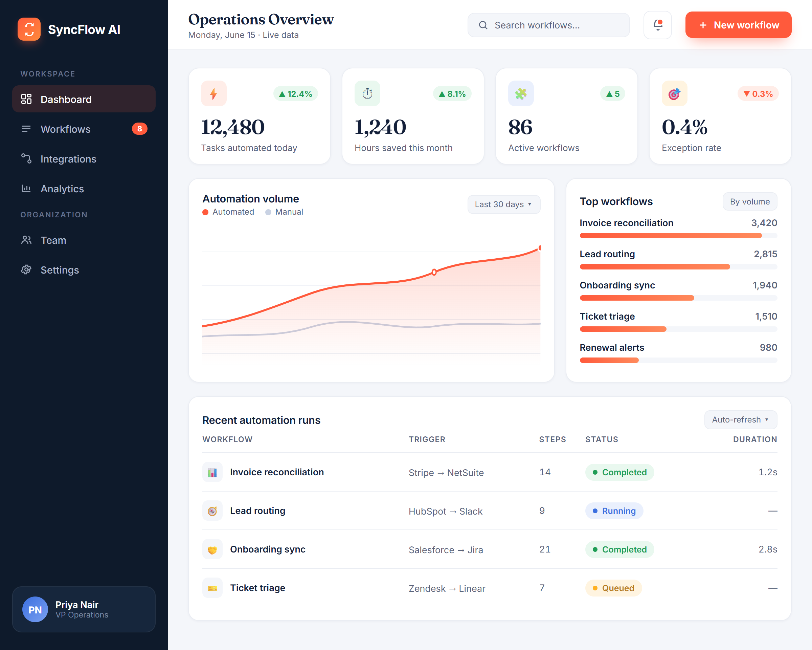Click the magnifier icon in search box
The image size is (812, 650).
coord(483,25)
